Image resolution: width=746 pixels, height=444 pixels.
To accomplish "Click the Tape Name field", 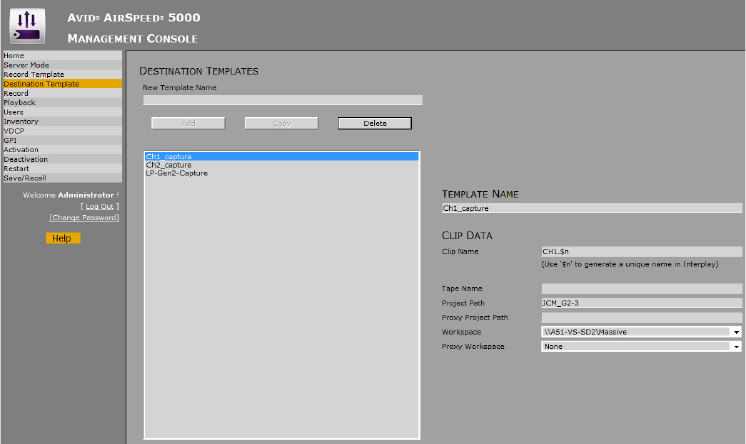I will tap(642, 288).
